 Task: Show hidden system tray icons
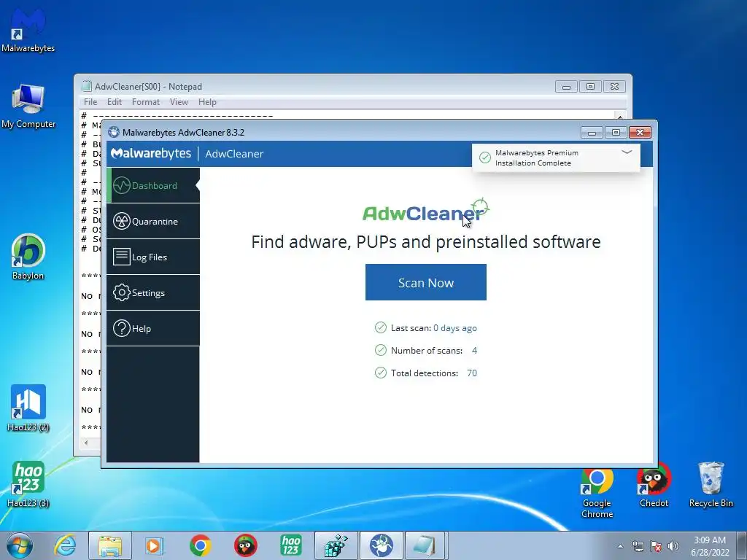click(x=620, y=546)
